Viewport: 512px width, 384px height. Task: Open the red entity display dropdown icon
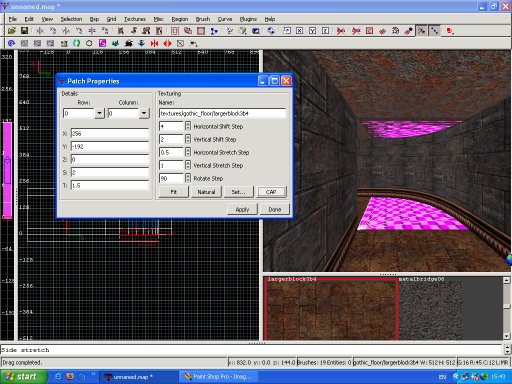[x=450, y=31]
